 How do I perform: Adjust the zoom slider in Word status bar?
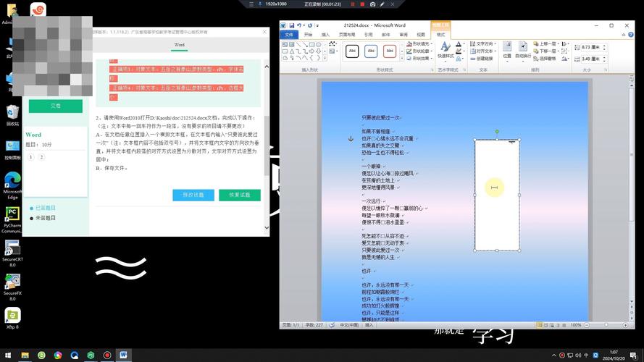pyautogui.click(x=605, y=325)
